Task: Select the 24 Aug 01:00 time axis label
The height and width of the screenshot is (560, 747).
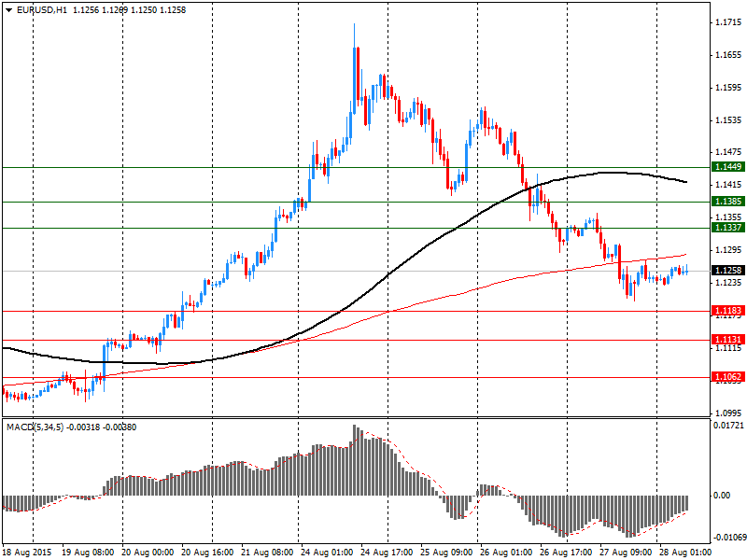Action: (x=327, y=553)
